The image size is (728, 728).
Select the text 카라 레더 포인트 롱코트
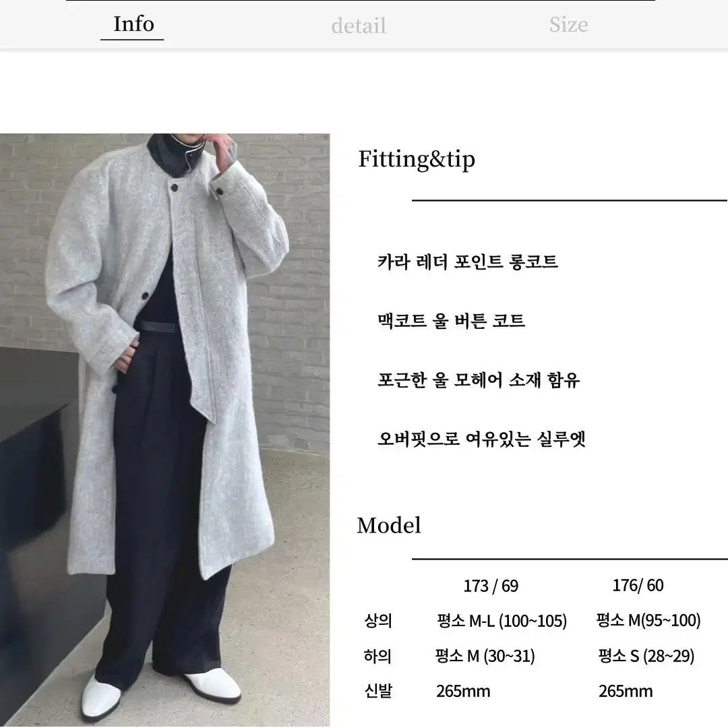(x=468, y=262)
